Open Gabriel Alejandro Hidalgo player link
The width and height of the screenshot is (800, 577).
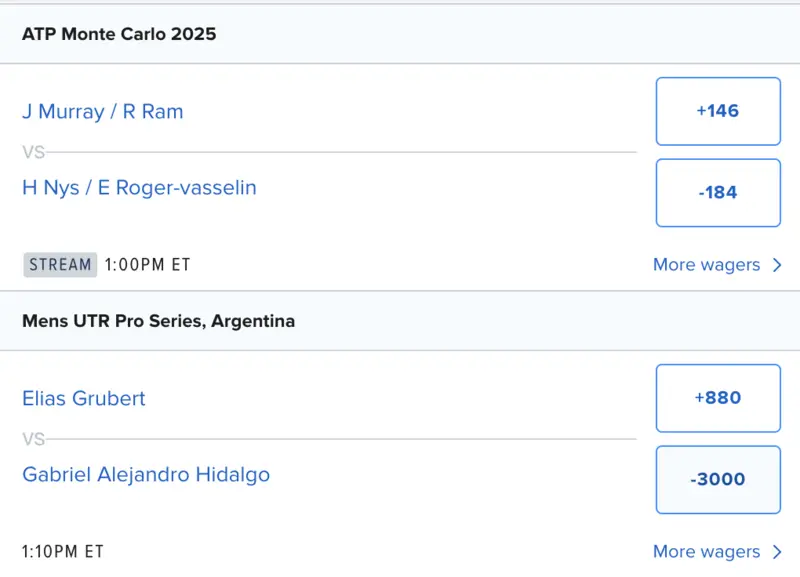[146, 474]
